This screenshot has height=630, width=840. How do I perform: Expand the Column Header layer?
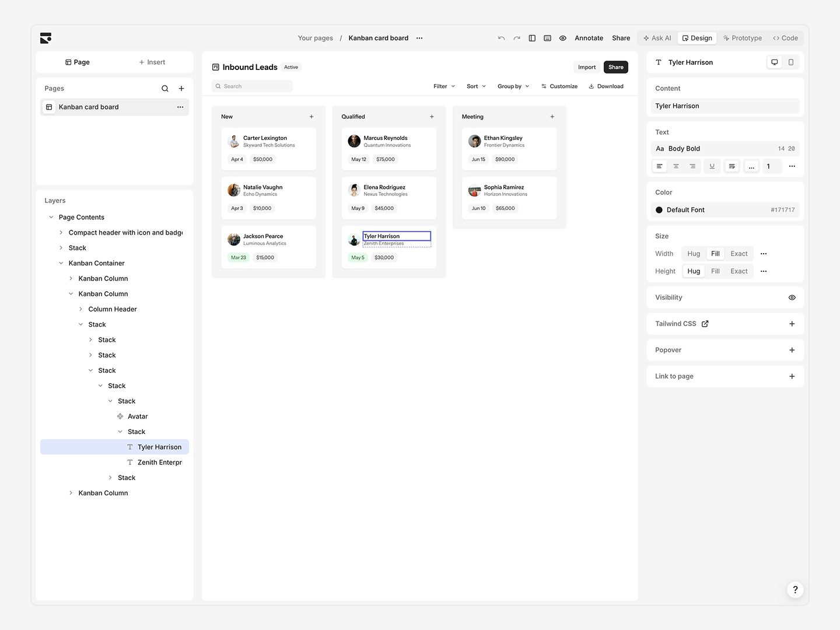(x=80, y=309)
